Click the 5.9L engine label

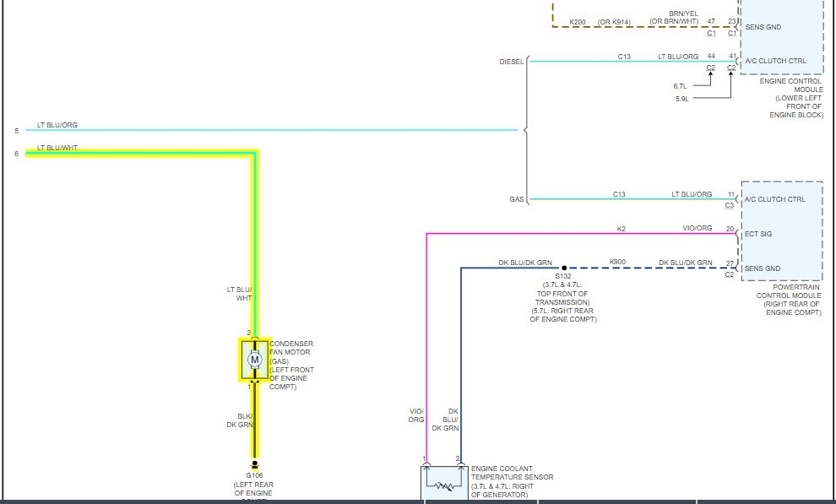682,99
